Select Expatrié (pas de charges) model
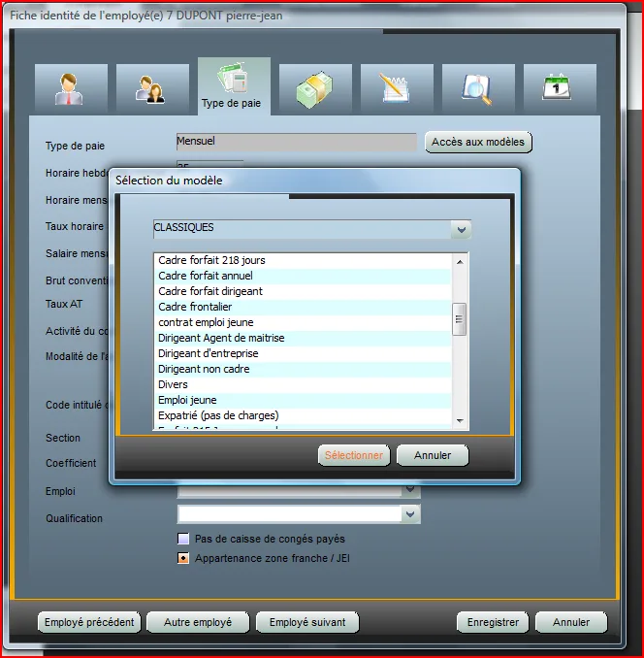This screenshot has width=644, height=658. 303,416
